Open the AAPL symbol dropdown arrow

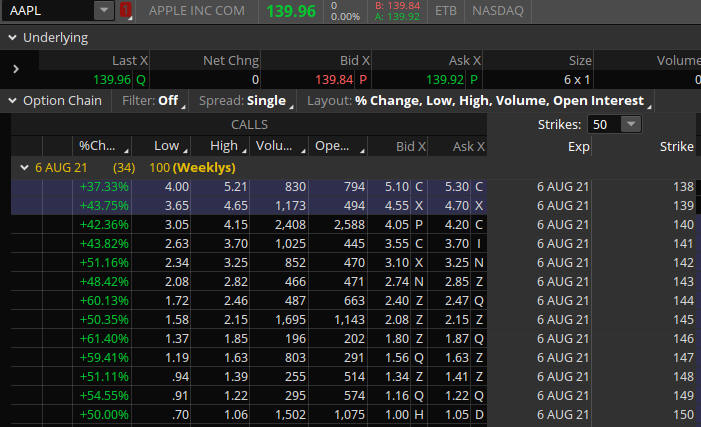(104, 11)
